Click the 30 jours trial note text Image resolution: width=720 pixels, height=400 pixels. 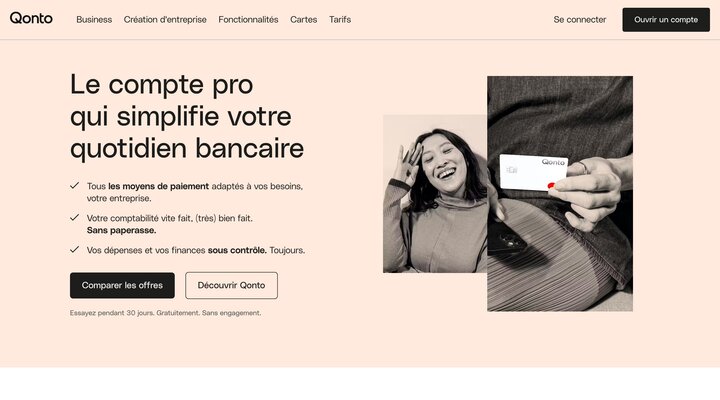click(x=165, y=313)
